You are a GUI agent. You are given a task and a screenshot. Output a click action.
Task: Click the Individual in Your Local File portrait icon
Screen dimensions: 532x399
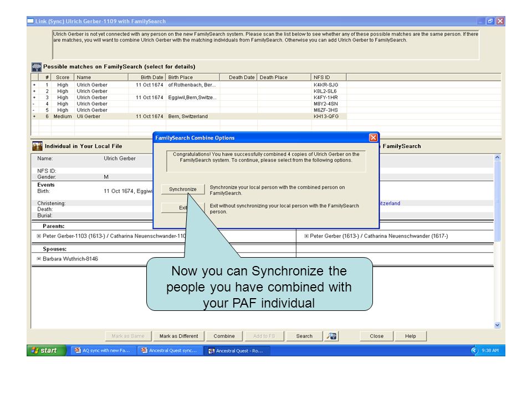click(37, 146)
